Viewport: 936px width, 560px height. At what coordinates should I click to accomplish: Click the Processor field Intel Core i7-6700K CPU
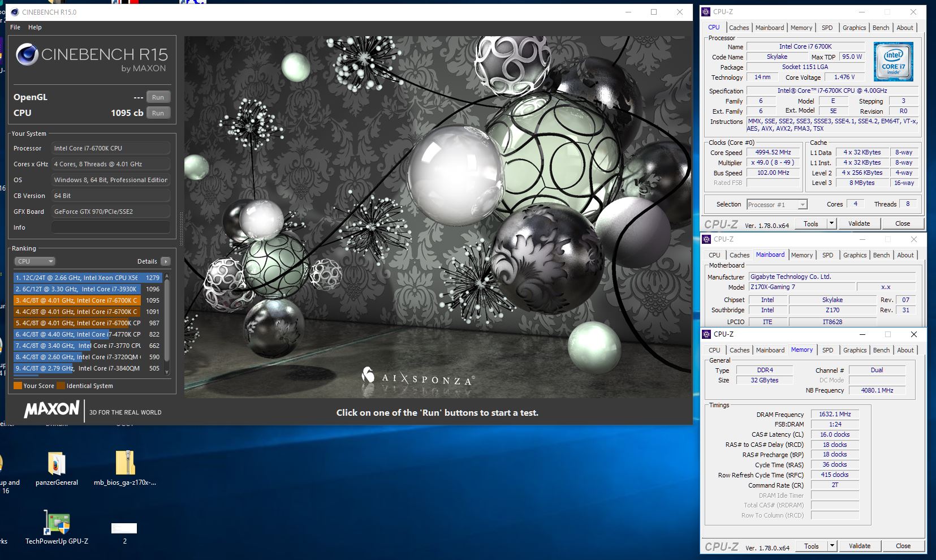pos(111,148)
